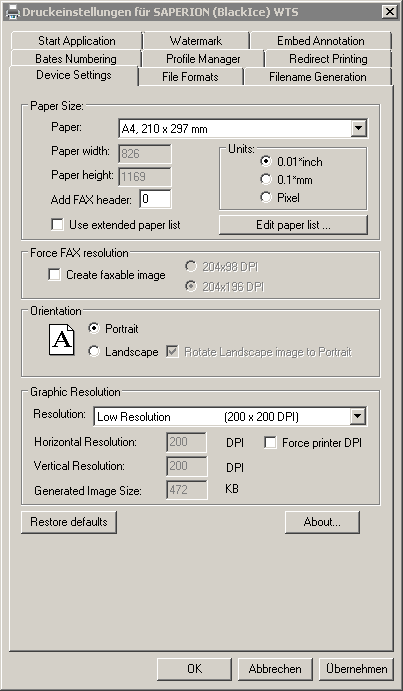Viewport: 403px width, 691px height.
Task: Click the A4, 210 x 297 mm paper field
Action: coord(243,129)
